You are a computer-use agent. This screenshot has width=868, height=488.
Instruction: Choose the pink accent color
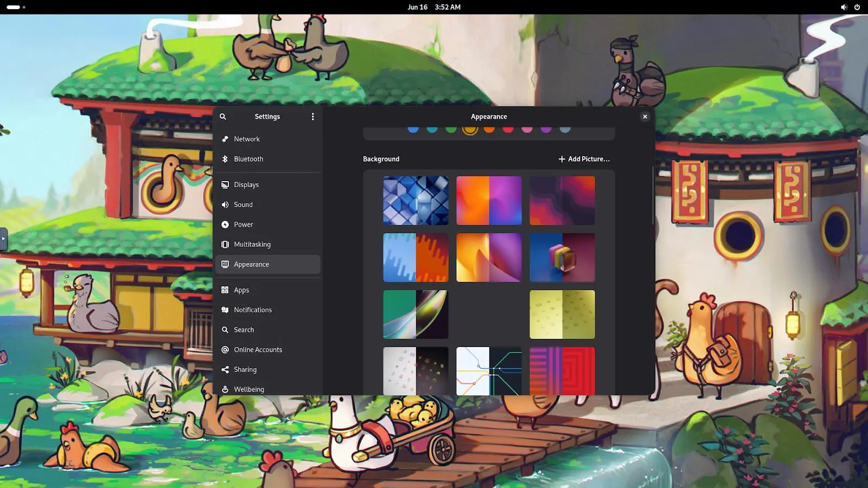point(527,129)
